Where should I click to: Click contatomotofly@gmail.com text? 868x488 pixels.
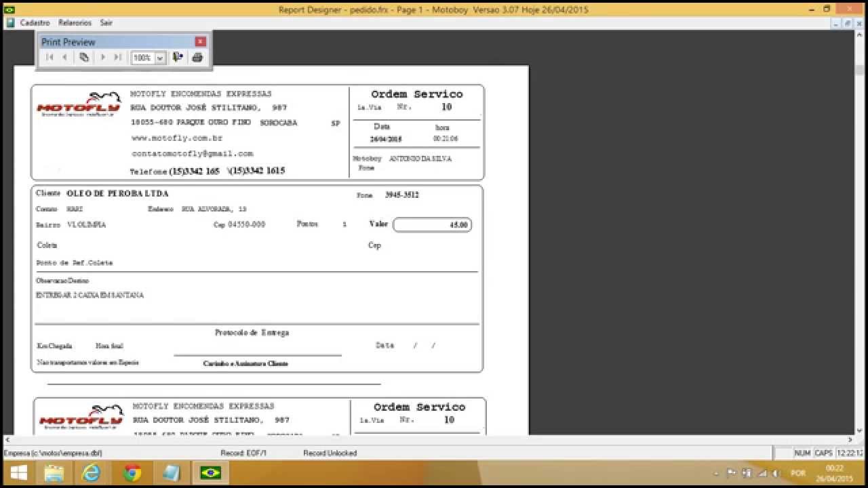[x=193, y=154]
